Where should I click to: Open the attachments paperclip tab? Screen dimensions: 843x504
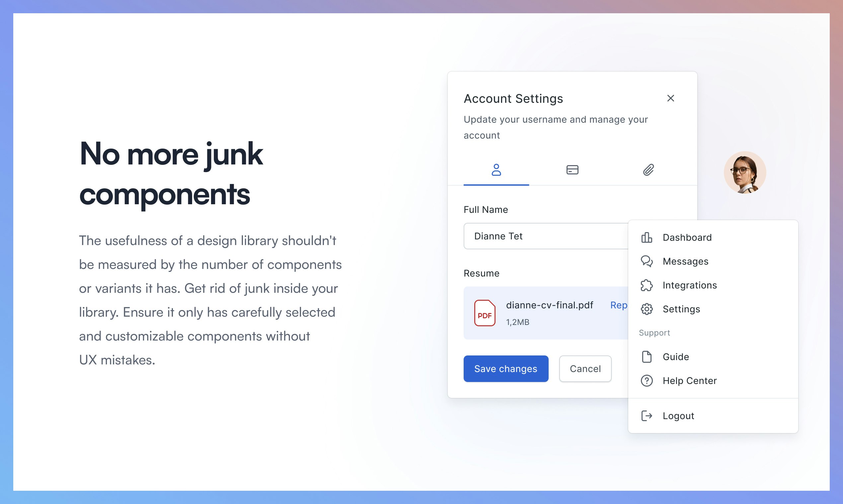648,170
